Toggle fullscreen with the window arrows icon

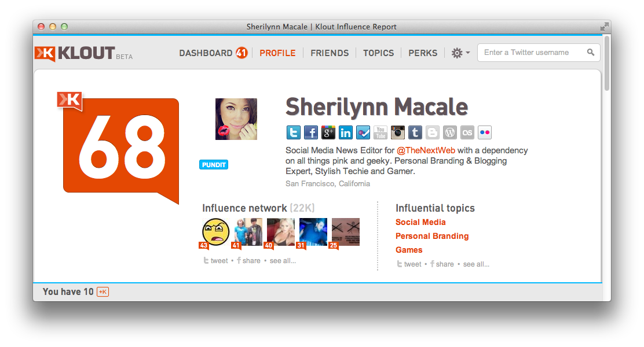tap(604, 27)
